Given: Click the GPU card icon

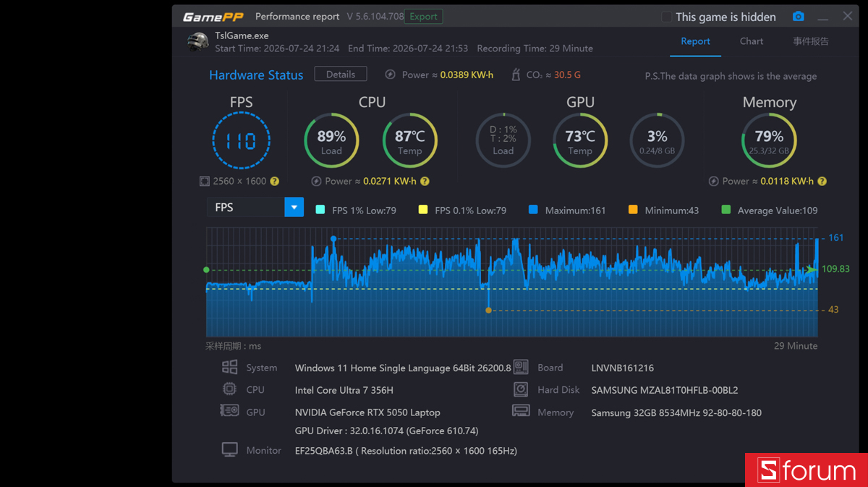Looking at the screenshot, I should point(229,411).
